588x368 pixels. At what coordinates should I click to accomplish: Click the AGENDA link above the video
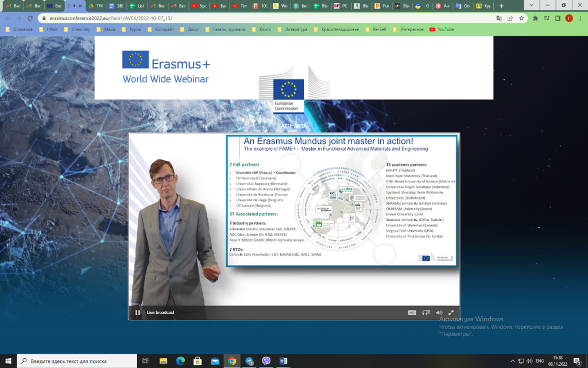pos(293,126)
